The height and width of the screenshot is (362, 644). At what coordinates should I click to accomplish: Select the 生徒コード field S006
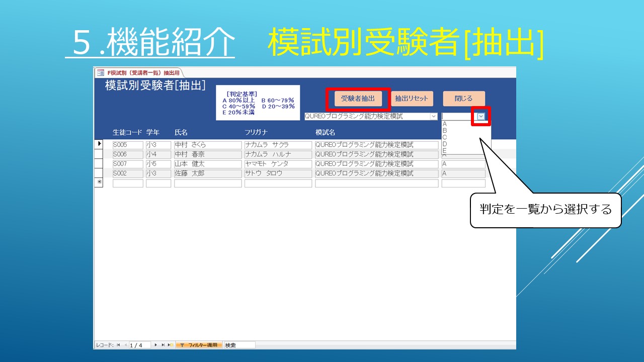click(128, 154)
